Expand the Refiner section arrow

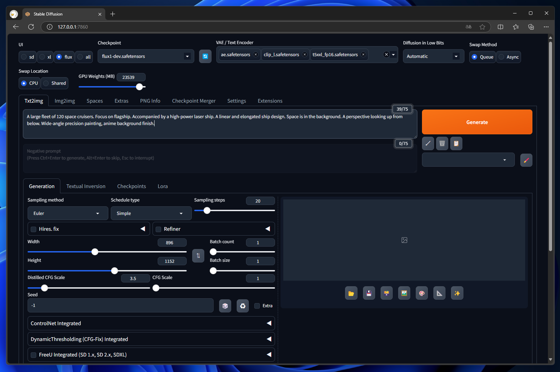tap(268, 229)
